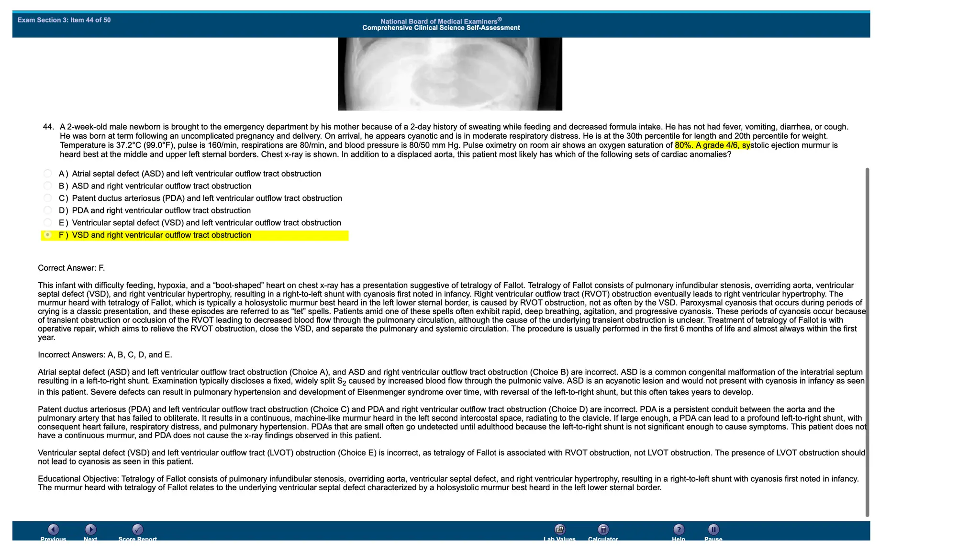
Task: Click the chest x-ray image
Action: (450, 74)
